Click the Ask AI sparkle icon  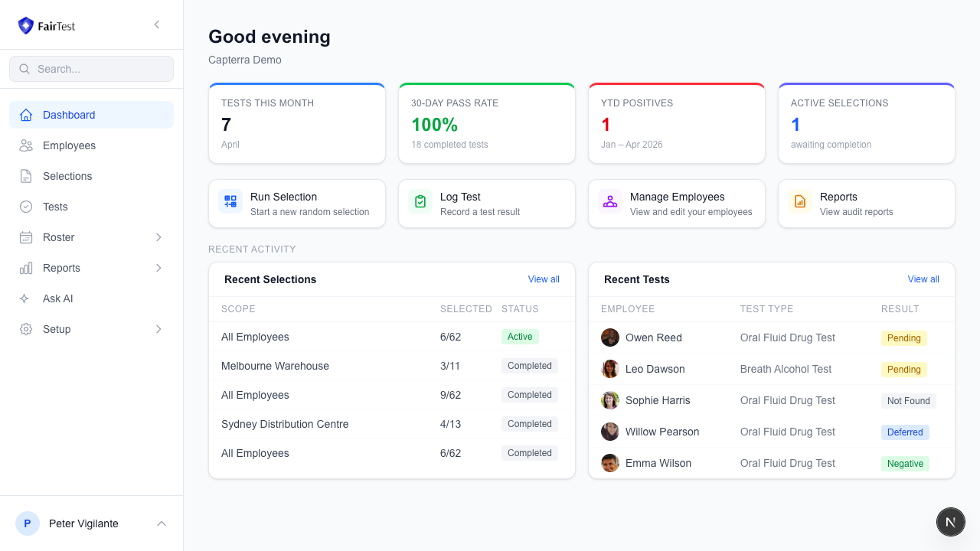pyautogui.click(x=24, y=298)
